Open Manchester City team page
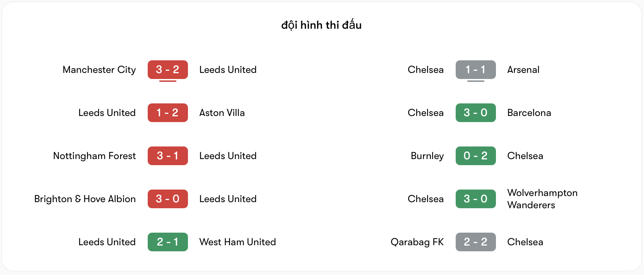The height and width of the screenshot is (275, 644). pyautogui.click(x=99, y=70)
